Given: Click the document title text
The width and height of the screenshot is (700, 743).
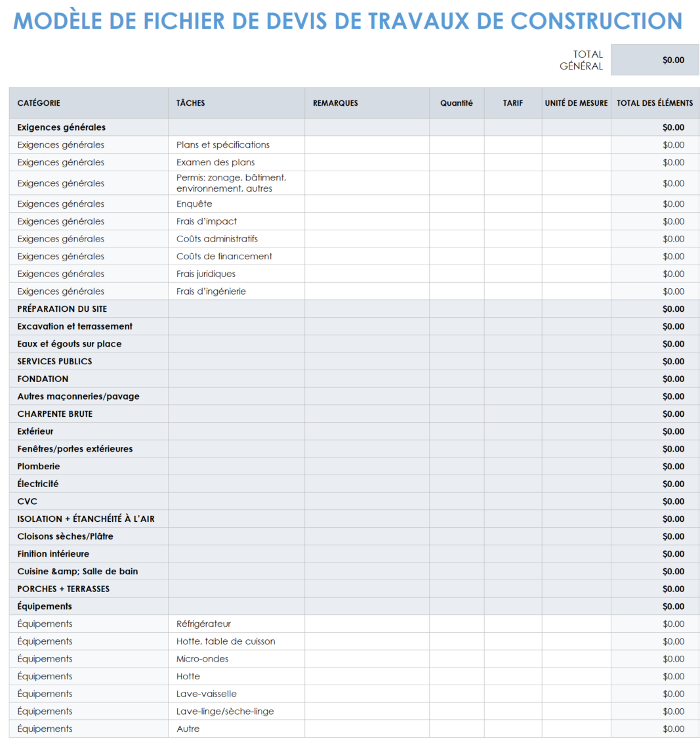Looking at the screenshot, I should pos(347,21).
